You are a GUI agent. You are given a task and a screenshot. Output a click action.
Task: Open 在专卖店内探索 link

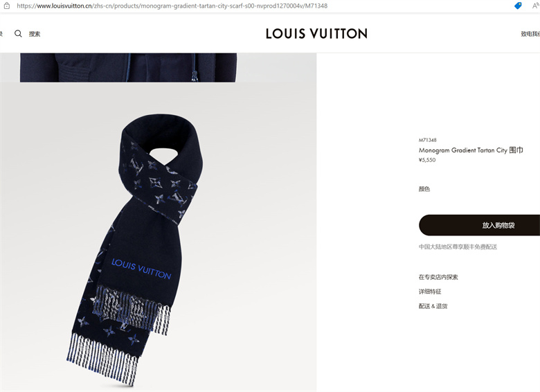[438, 277]
